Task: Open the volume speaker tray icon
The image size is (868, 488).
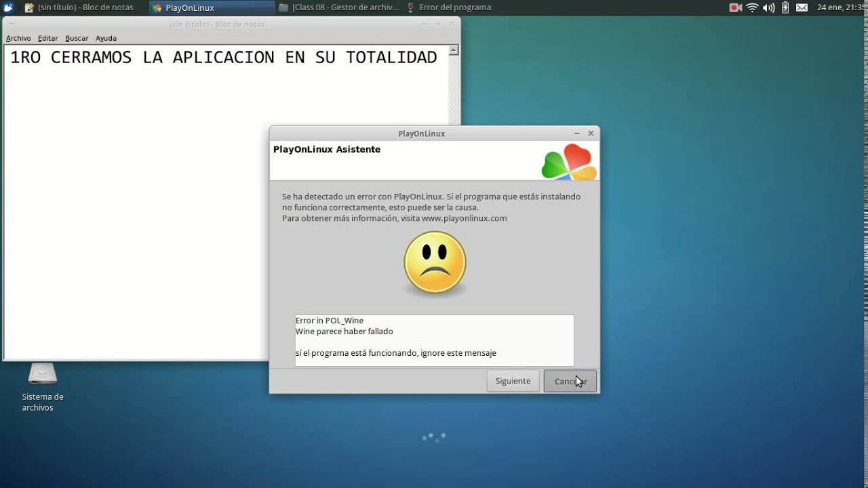Action: pos(768,7)
